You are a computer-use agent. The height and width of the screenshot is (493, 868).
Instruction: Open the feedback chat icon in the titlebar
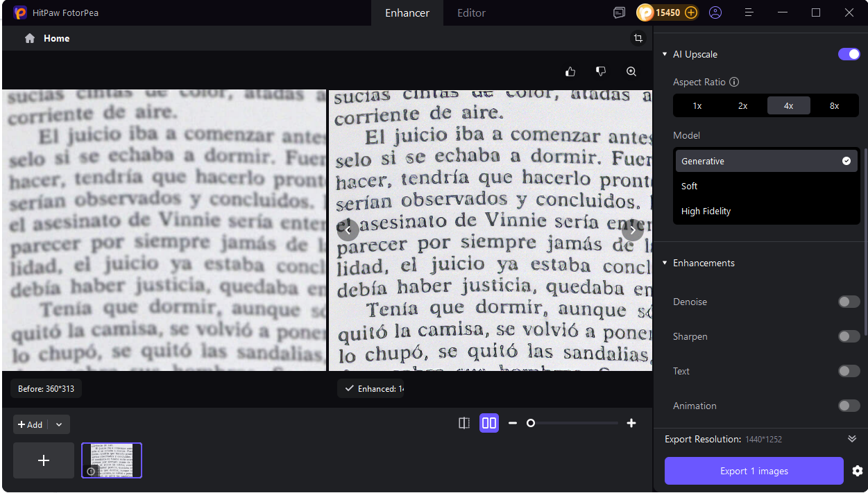(x=619, y=12)
